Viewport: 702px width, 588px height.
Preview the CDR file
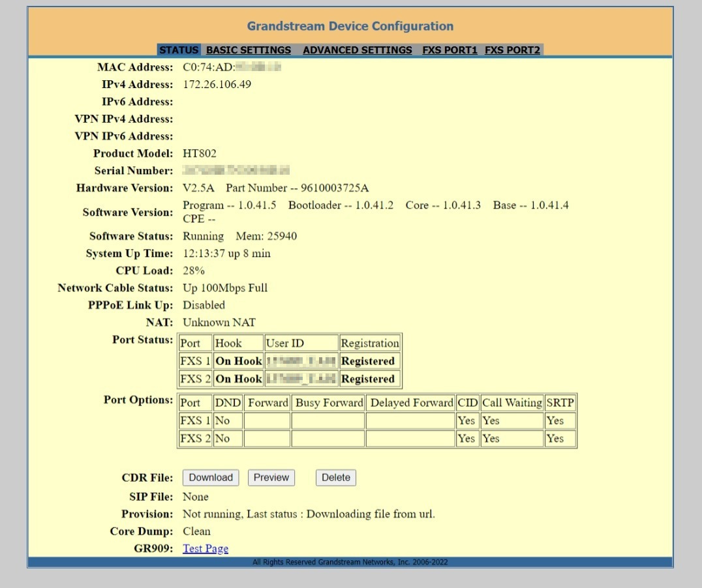[271, 477]
